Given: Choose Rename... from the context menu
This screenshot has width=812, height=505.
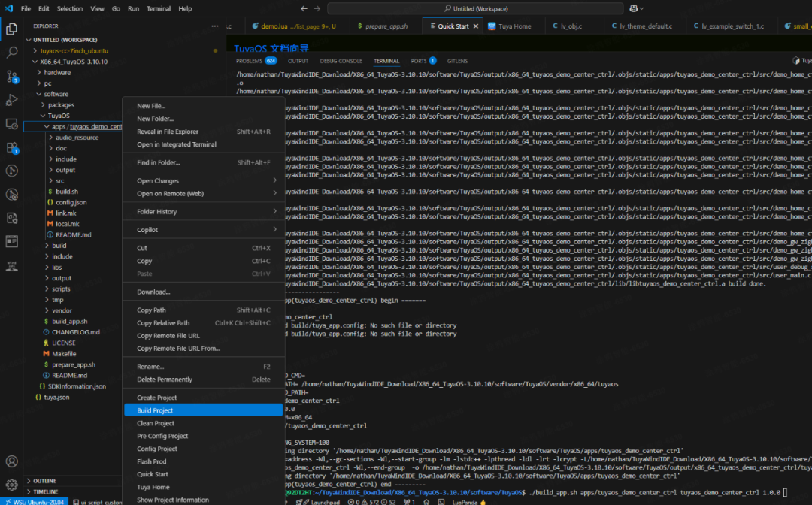Looking at the screenshot, I should [x=204, y=366].
